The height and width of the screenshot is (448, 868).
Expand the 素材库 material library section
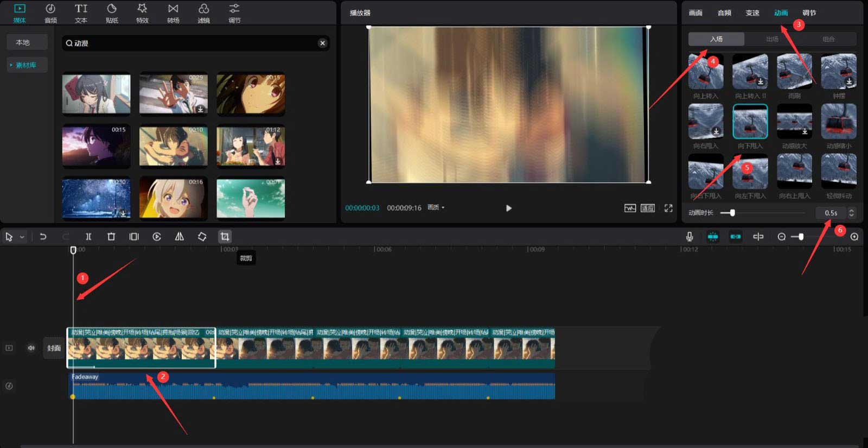pyautogui.click(x=27, y=65)
